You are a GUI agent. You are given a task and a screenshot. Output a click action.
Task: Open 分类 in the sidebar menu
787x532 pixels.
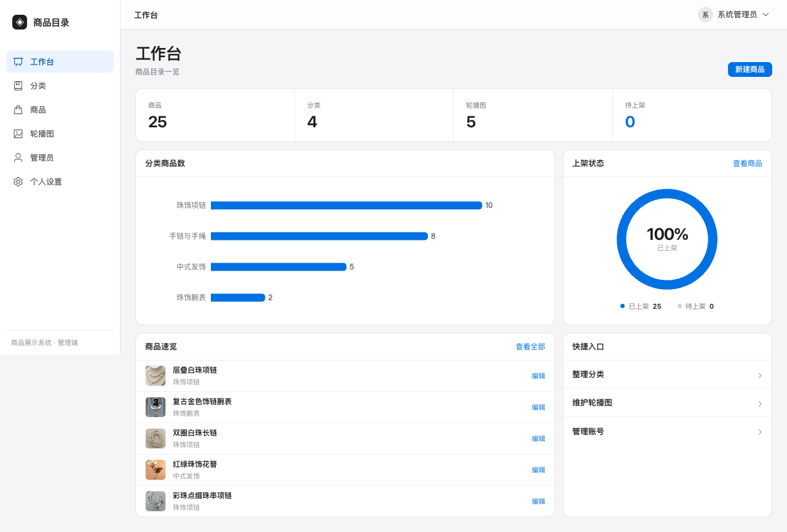(x=60, y=85)
